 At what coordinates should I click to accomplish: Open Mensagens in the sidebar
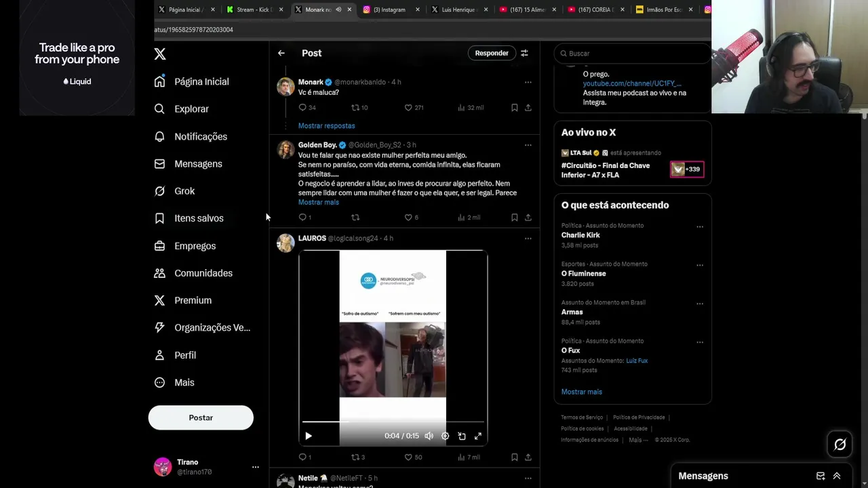(x=189, y=163)
